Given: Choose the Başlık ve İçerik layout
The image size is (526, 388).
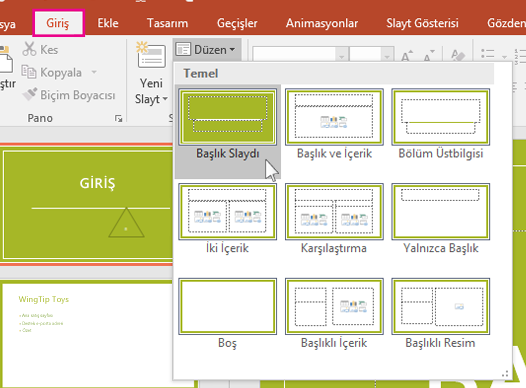Looking at the screenshot, I should [x=334, y=124].
